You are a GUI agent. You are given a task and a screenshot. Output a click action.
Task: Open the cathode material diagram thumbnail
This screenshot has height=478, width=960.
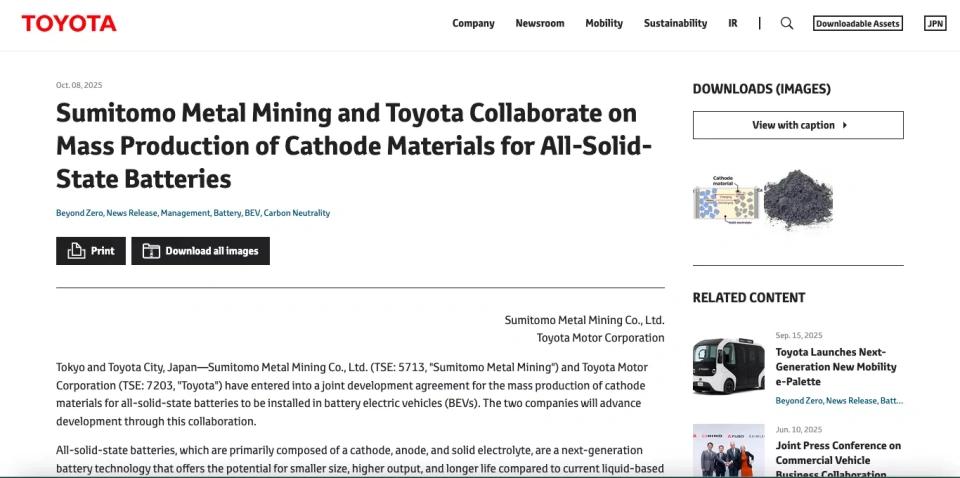727,201
